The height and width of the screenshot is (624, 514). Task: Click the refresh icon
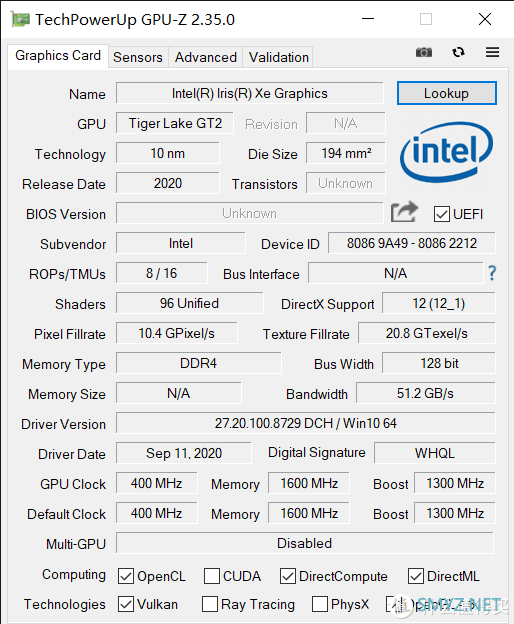point(458,52)
